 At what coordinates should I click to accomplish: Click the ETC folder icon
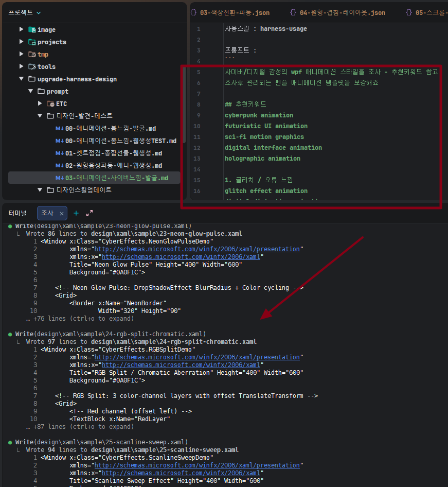(50, 104)
